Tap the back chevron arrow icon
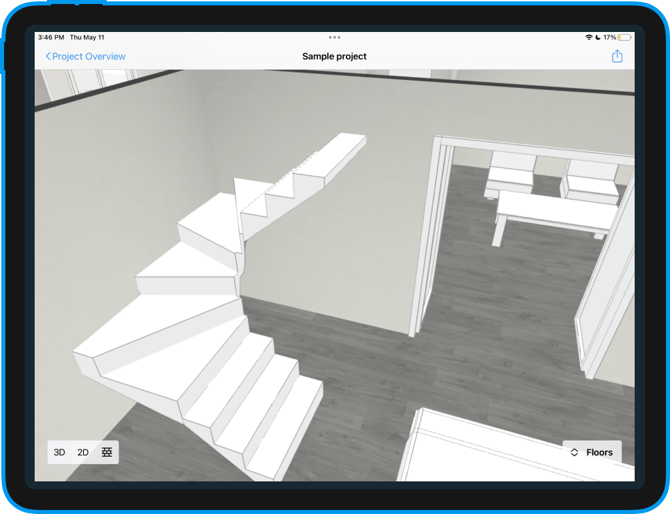 pyautogui.click(x=48, y=57)
